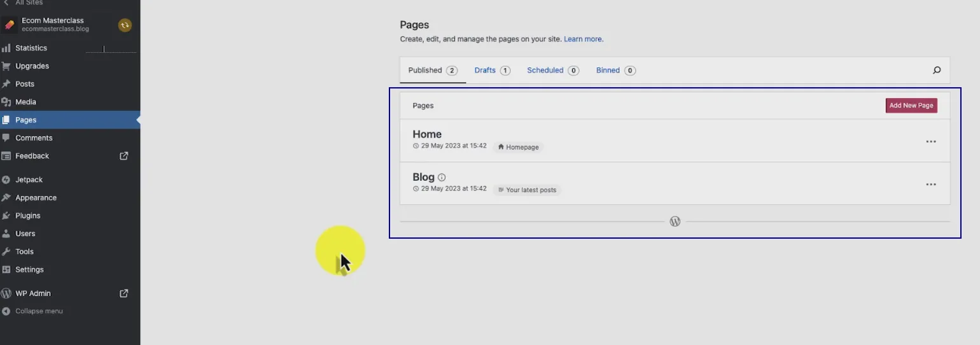Open the Home page title
Screen dimensions: 980x345
click(x=427, y=134)
